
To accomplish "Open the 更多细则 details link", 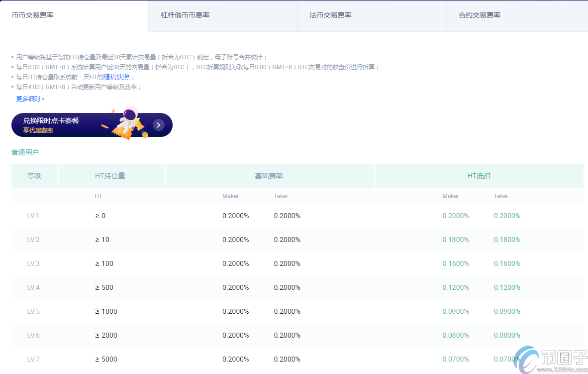I will tap(28, 99).
